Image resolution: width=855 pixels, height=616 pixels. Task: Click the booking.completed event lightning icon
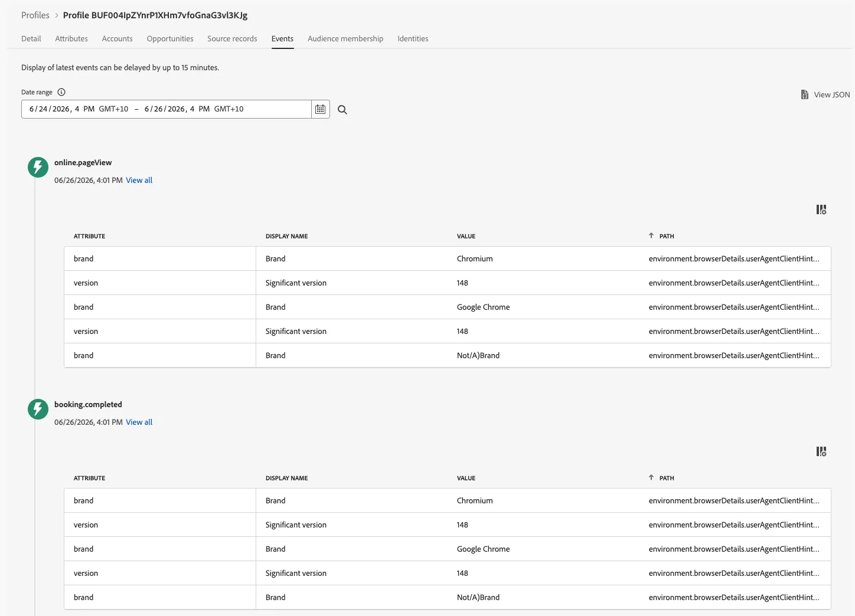[x=38, y=409]
